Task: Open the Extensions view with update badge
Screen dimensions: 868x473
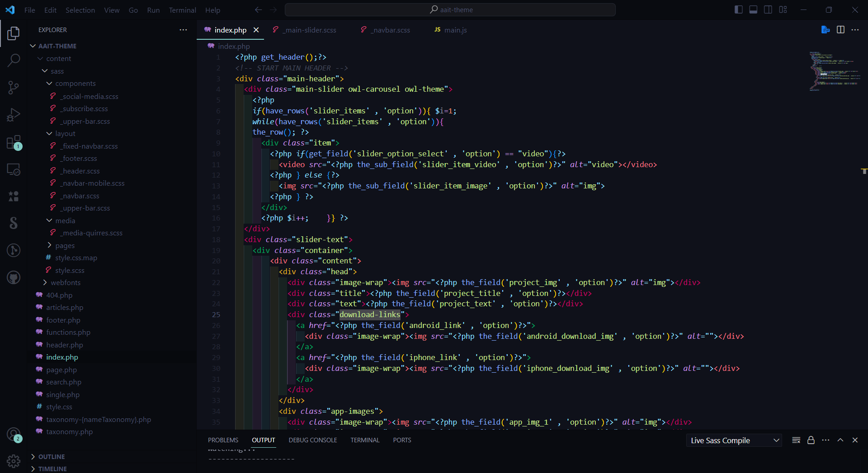Action: point(14,142)
